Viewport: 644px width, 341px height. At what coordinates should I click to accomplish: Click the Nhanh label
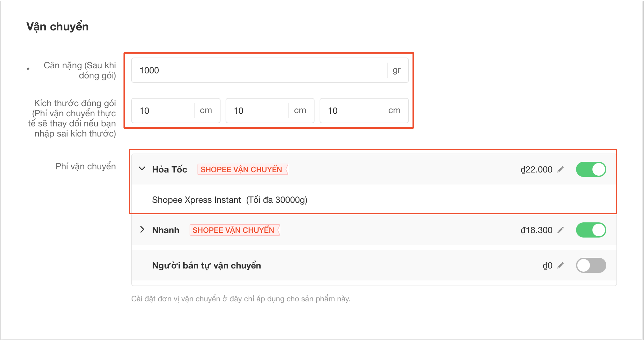click(165, 230)
